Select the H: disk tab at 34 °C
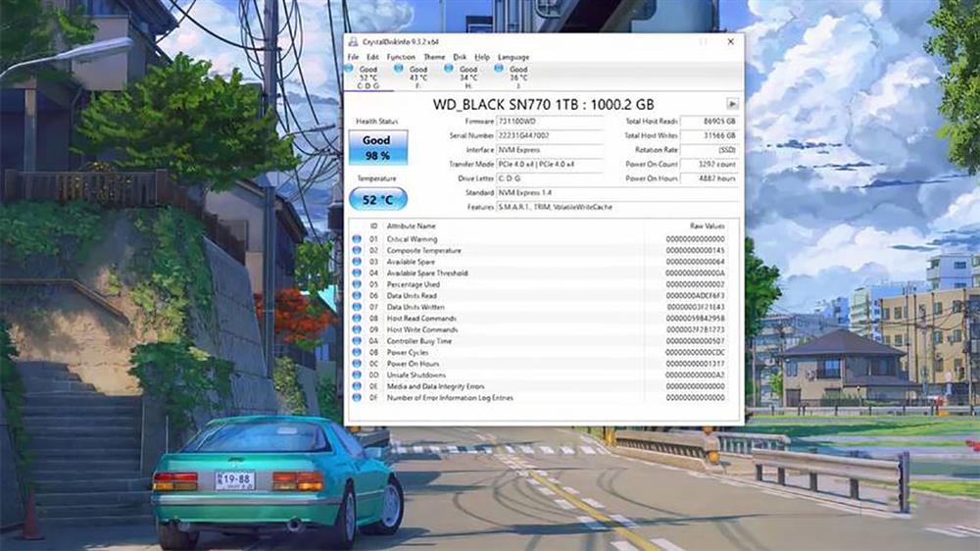980x551 pixels. (468, 76)
